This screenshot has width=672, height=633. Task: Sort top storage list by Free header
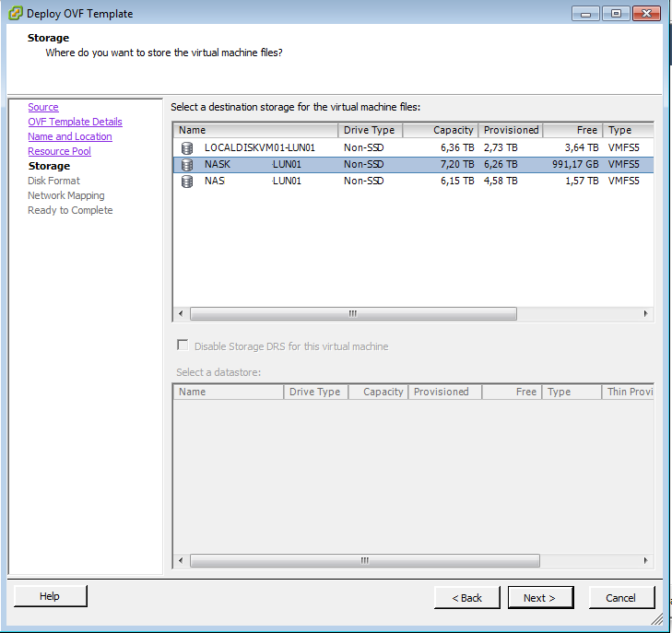(x=573, y=130)
